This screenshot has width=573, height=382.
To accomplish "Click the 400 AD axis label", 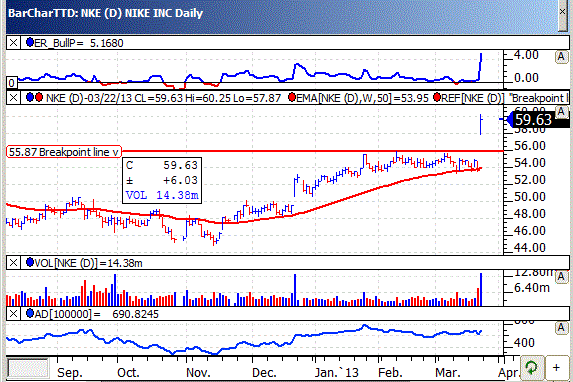I will click(524, 343).
